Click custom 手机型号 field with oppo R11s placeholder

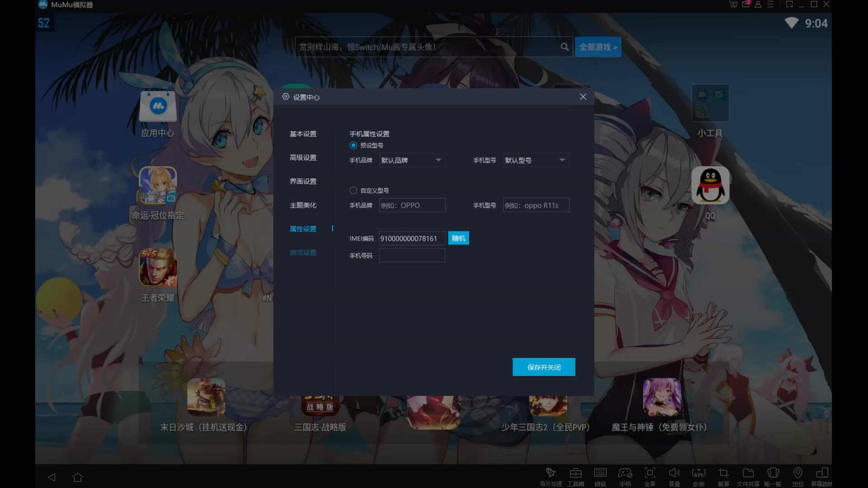(x=536, y=205)
